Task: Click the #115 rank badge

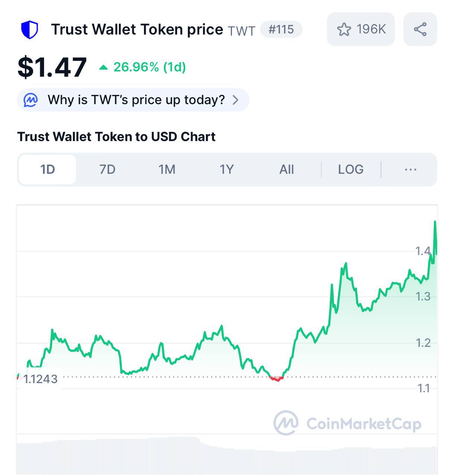Action: pyautogui.click(x=281, y=29)
